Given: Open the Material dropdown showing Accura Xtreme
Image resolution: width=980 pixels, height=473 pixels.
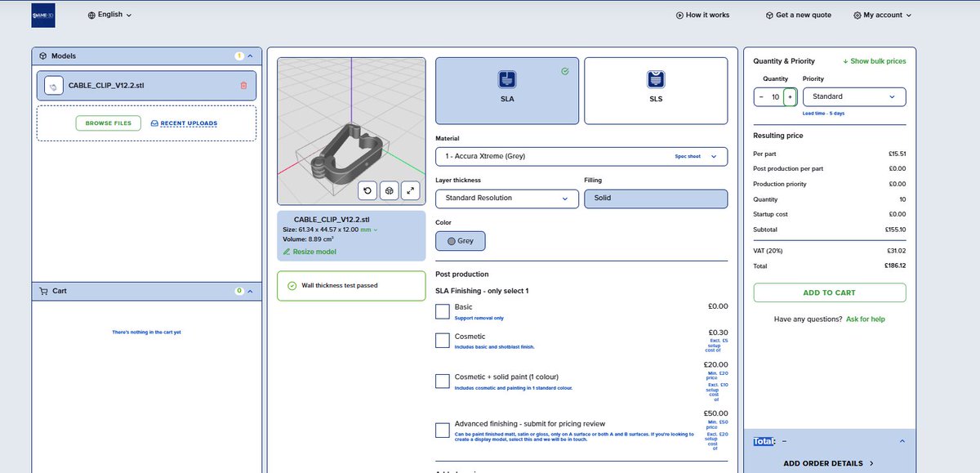Looking at the screenshot, I should coord(582,156).
